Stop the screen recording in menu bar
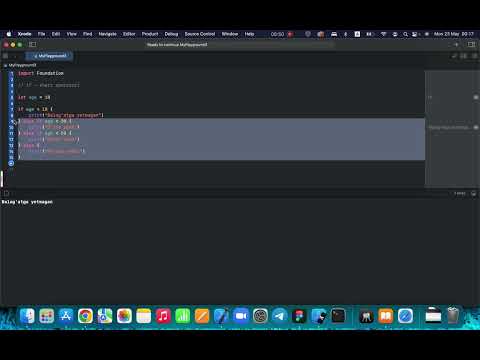The image size is (480, 360). pyautogui.click(x=290, y=34)
